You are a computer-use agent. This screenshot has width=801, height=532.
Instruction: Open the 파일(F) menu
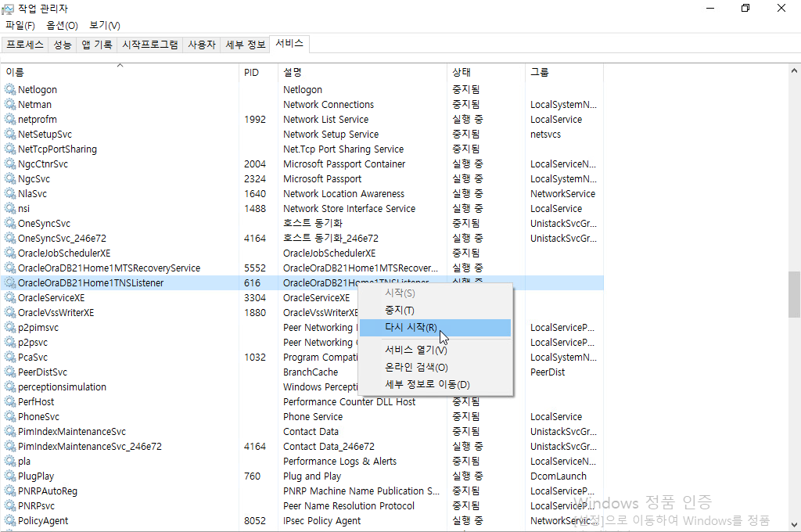pos(20,25)
